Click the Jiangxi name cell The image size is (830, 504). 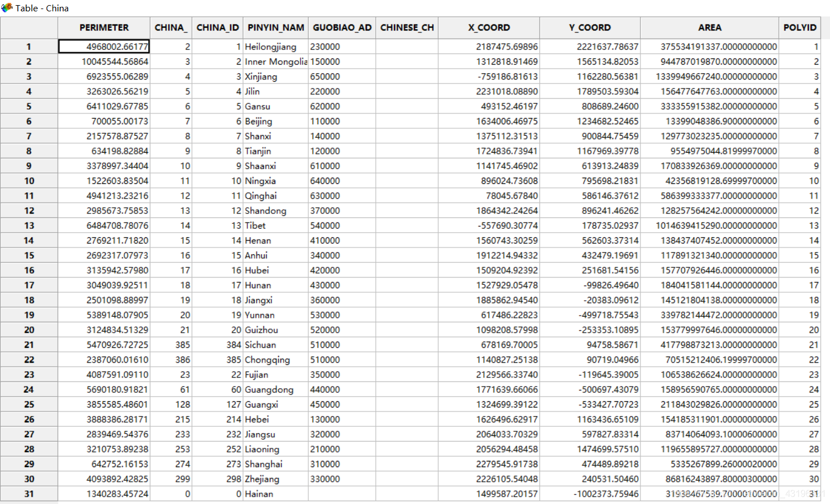pos(276,300)
